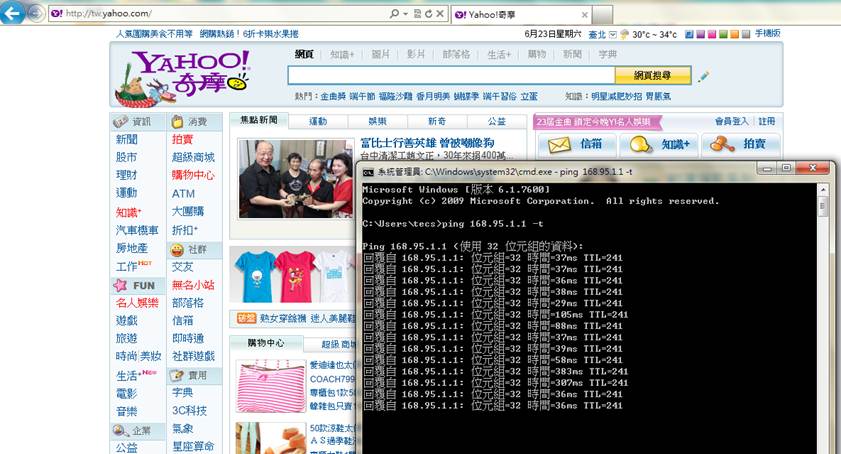
Task: Open the address bar search dropdown arrow
Action: [405, 13]
